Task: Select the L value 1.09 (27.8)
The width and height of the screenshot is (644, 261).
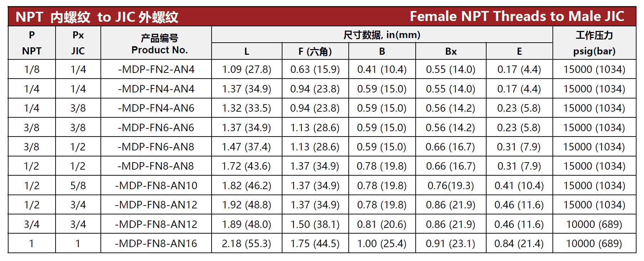Action: coord(246,69)
